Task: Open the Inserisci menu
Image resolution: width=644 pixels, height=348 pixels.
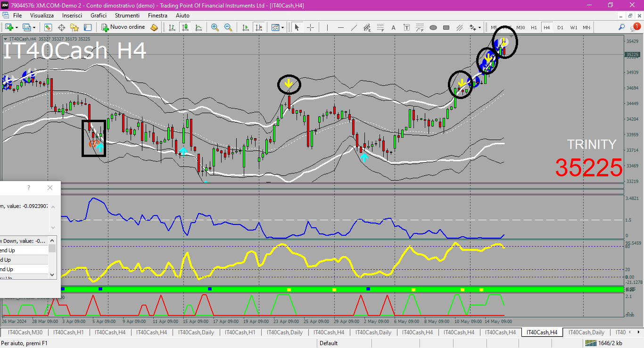Action: coord(72,16)
